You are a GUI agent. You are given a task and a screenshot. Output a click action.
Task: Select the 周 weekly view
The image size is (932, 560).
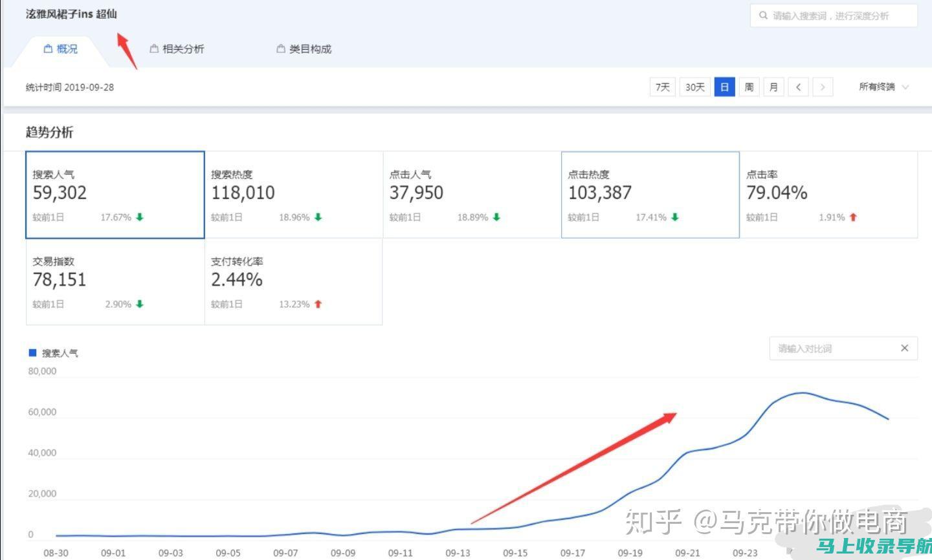749,87
